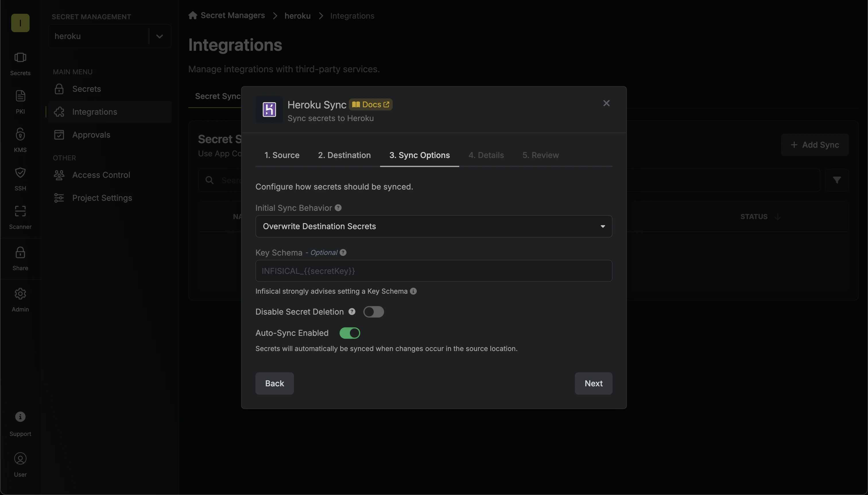The width and height of the screenshot is (868, 495).
Task: Open Initial Sync Behavior dropdown
Action: coord(433,227)
